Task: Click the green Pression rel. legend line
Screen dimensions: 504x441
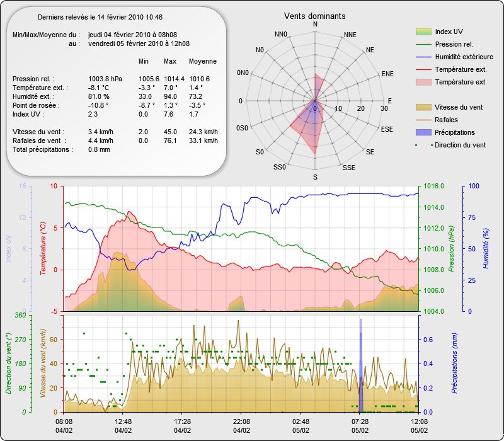Action: tap(422, 44)
